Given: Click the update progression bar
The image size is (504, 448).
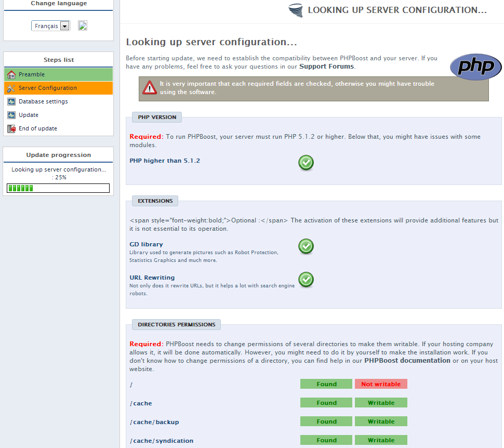Looking at the screenshot, I should pyautogui.click(x=58, y=188).
